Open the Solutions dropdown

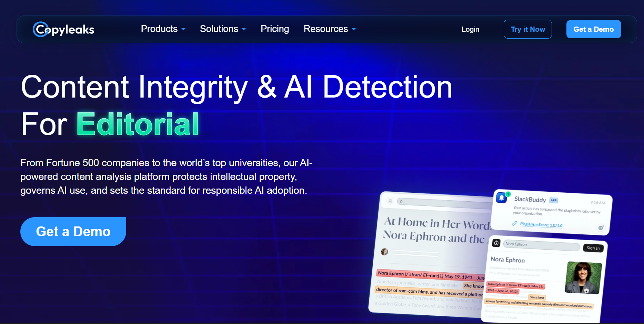[x=223, y=29]
